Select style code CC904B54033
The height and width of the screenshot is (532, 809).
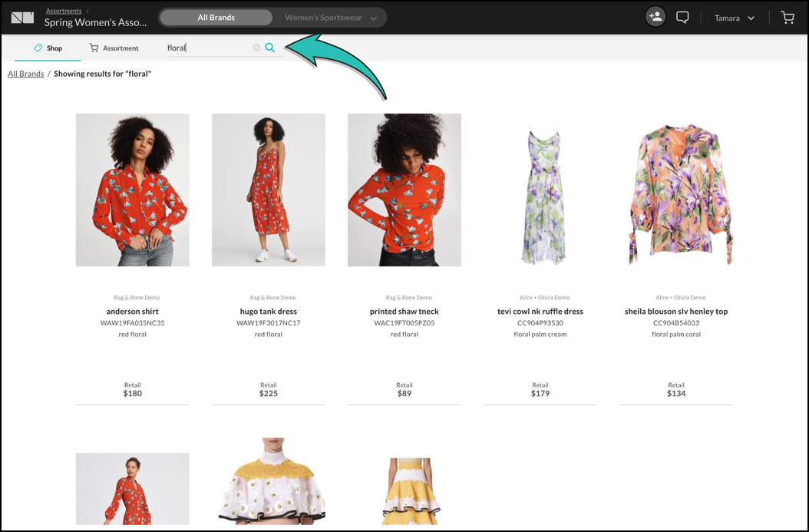tap(676, 323)
